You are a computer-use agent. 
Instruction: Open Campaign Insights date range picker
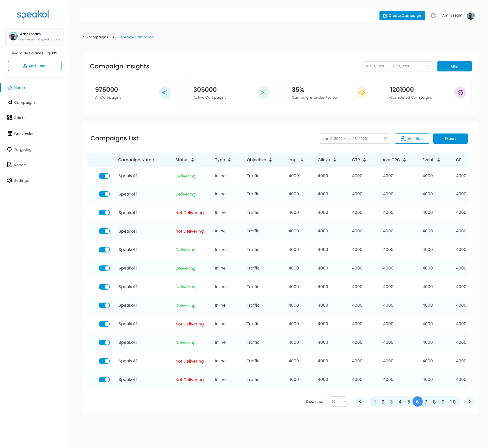tap(398, 66)
